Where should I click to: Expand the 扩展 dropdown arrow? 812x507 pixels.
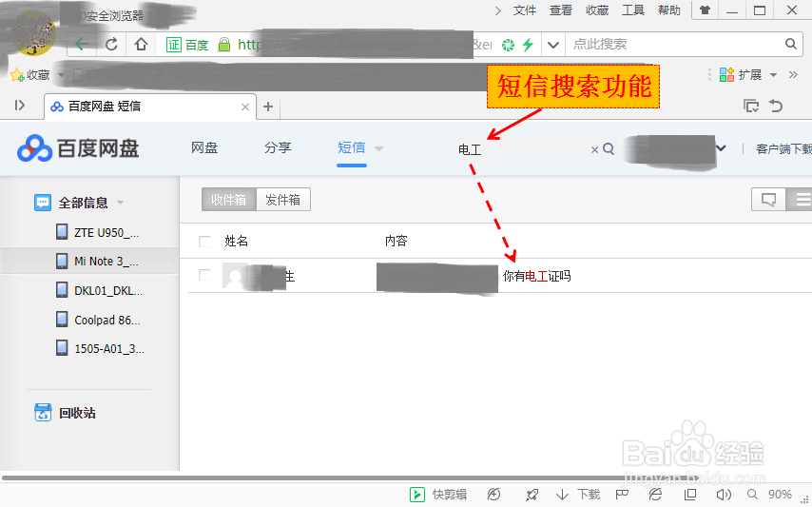[773, 75]
